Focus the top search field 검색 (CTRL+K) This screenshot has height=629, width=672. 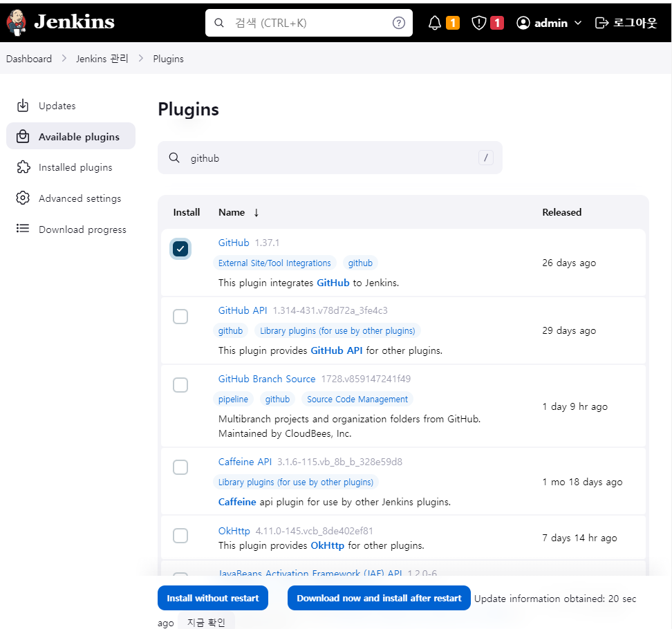[x=308, y=23]
